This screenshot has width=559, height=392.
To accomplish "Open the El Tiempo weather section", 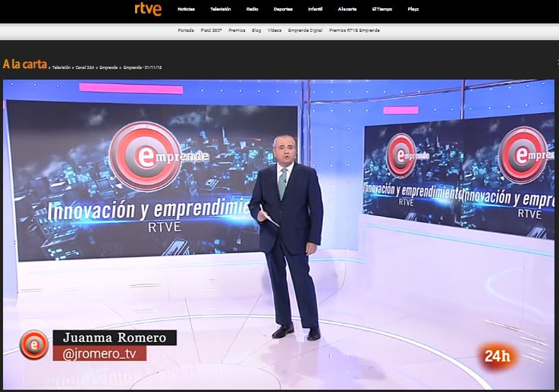I will point(382,9).
